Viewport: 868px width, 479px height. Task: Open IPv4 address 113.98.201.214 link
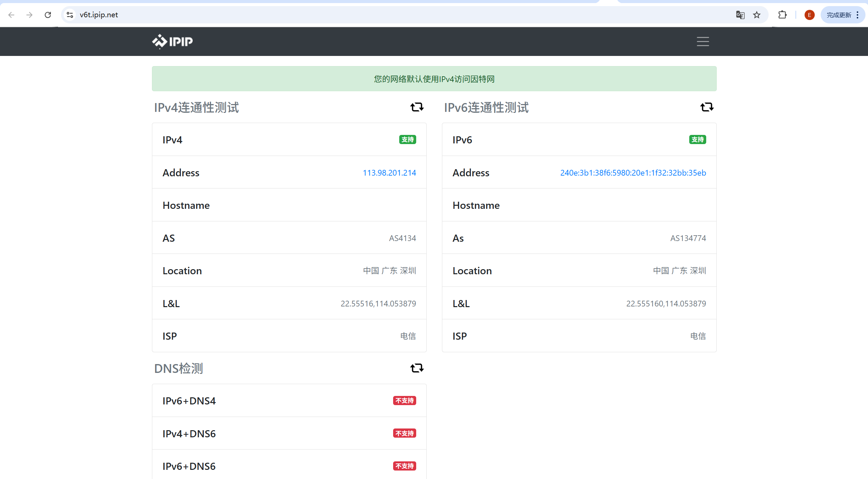pyautogui.click(x=389, y=173)
